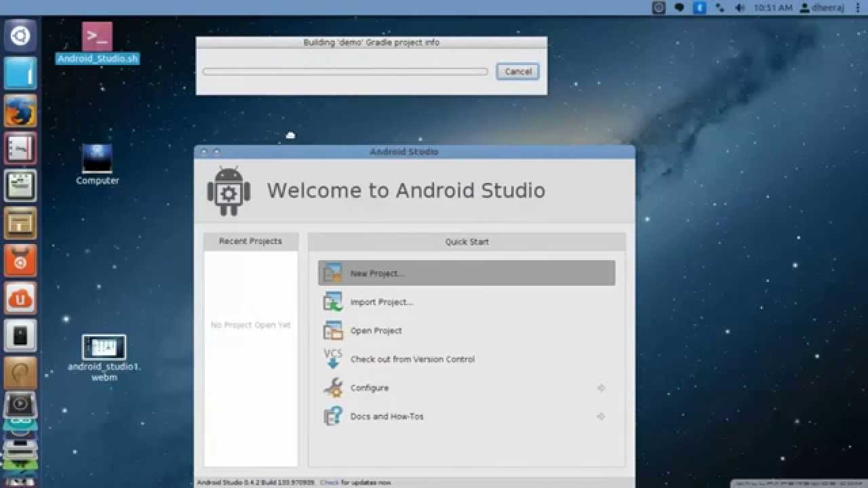Open Ubuntu One from the dock
Viewport: 868px width, 488px height.
[20, 298]
